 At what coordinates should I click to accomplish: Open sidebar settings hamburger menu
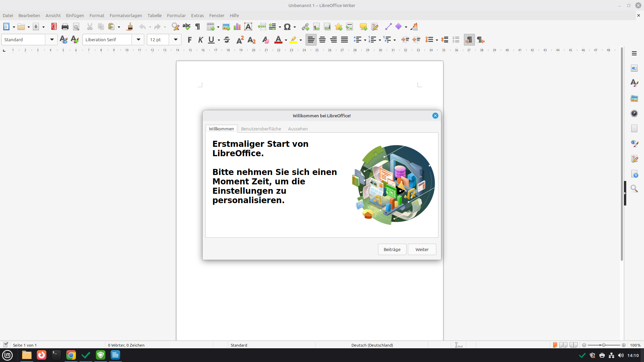(634, 53)
